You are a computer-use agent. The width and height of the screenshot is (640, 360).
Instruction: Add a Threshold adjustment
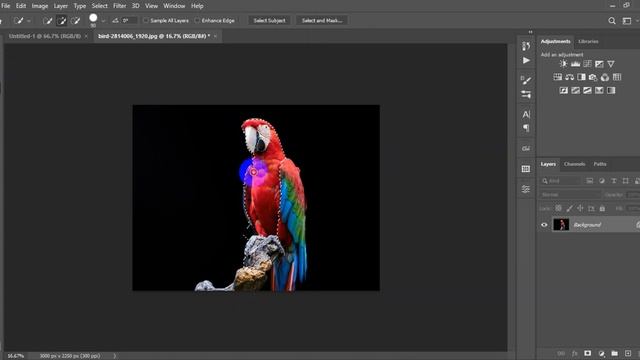coord(587,91)
